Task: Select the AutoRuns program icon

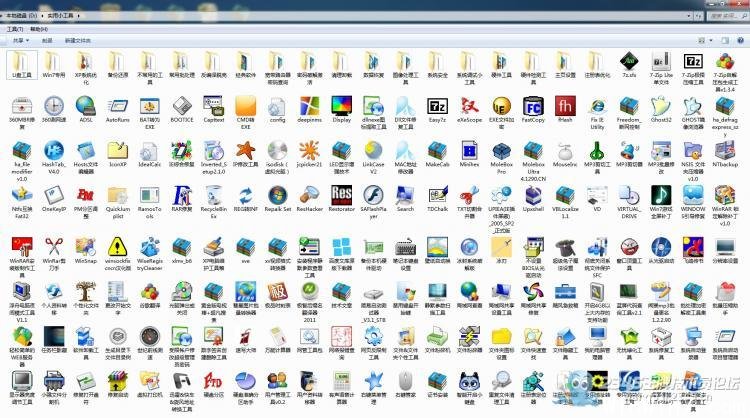Action: (x=118, y=106)
